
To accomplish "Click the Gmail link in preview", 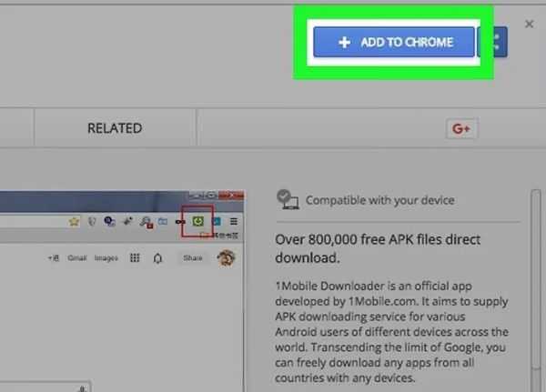I will click(x=77, y=258).
